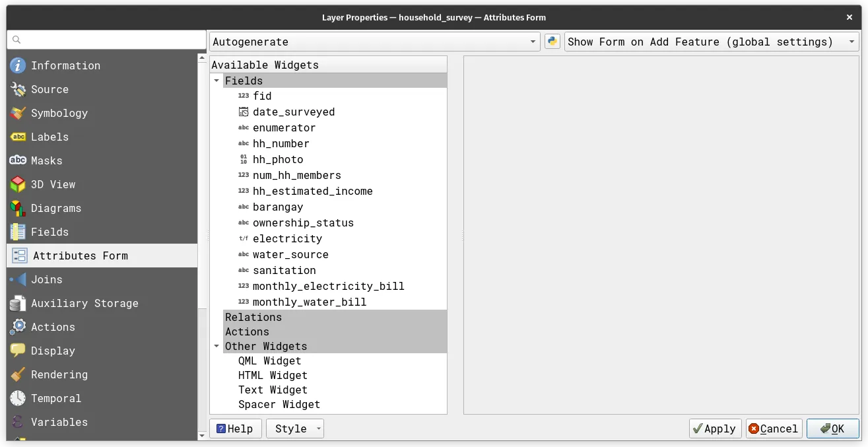
Task: Select the Temporal panel icon
Action: (x=18, y=398)
